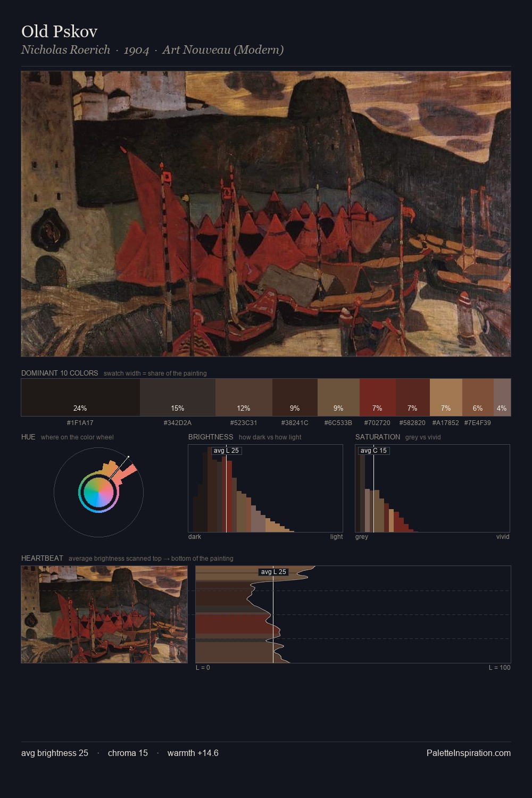Click the 'L = 0' axis label

click(203, 668)
